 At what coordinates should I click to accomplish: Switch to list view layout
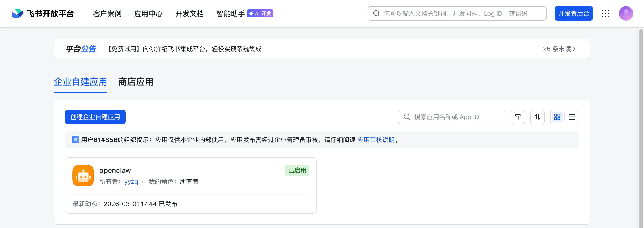coord(572,117)
